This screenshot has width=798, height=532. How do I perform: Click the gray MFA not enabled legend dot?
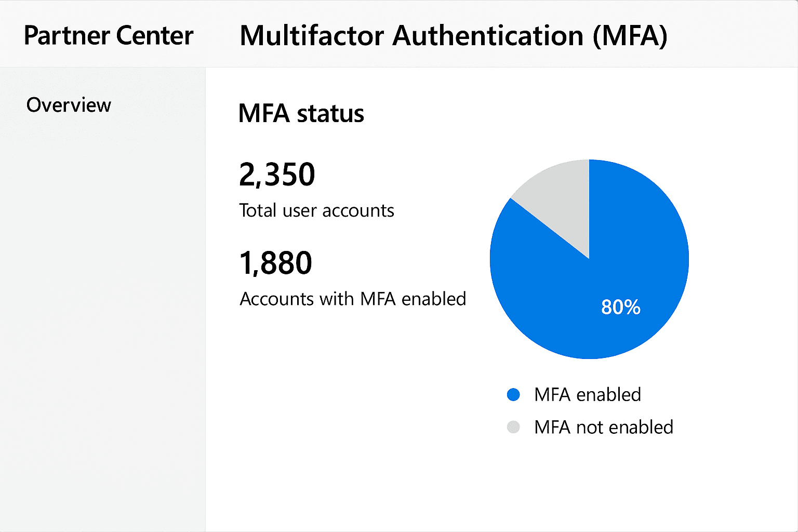[513, 427]
